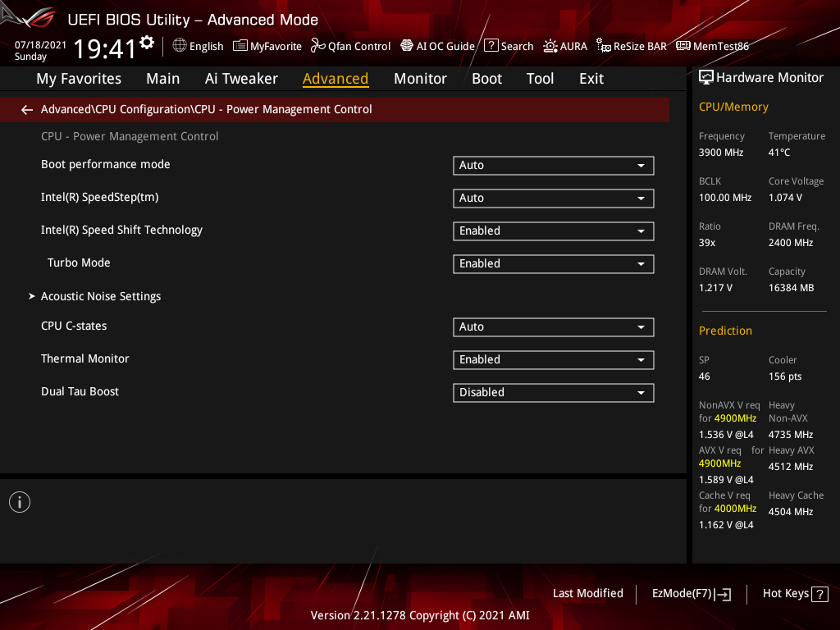This screenshot has height=630, width=840.
Task: Change language with the English globe icon
Action: coord(197,46)
